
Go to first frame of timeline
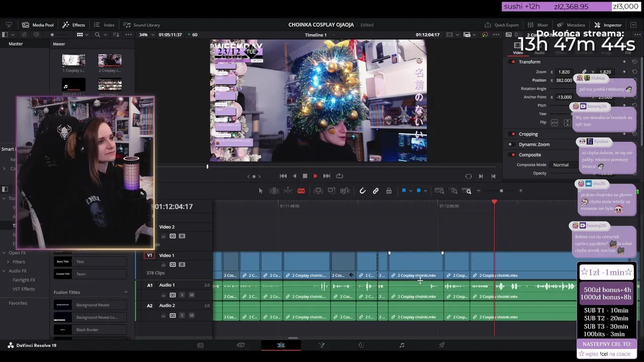(283, 176)
